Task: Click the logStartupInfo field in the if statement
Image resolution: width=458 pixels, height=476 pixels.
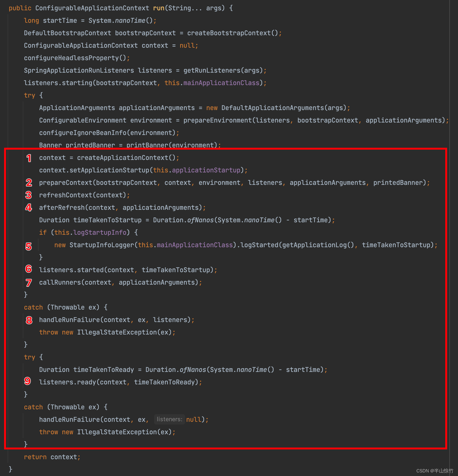Action: click(100, 233)
